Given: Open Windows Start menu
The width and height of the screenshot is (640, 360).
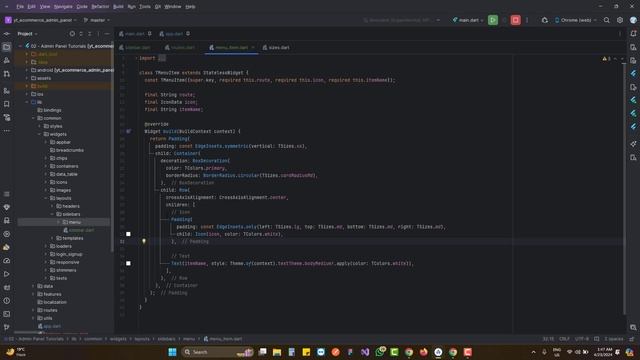Looking at the screenshot, I should [172, 352].
